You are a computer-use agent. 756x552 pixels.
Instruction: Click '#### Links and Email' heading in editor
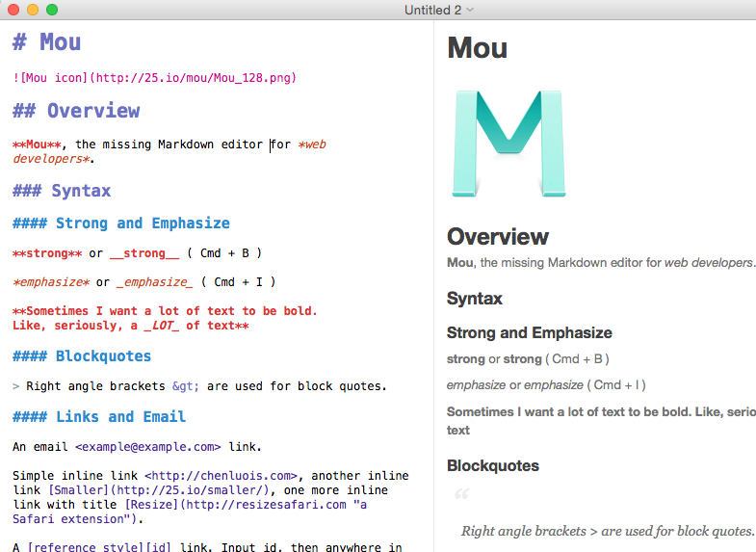[99, 416]
